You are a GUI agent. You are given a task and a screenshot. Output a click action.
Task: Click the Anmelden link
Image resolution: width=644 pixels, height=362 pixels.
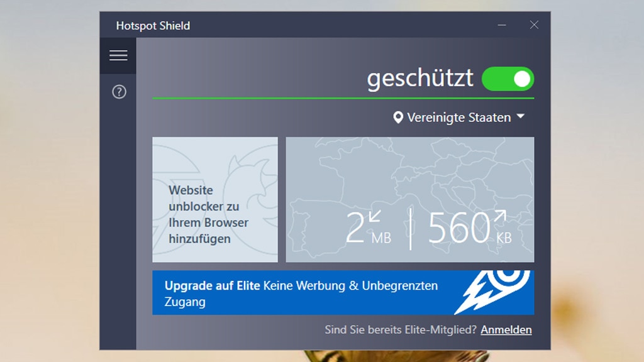tap(506, 329)
